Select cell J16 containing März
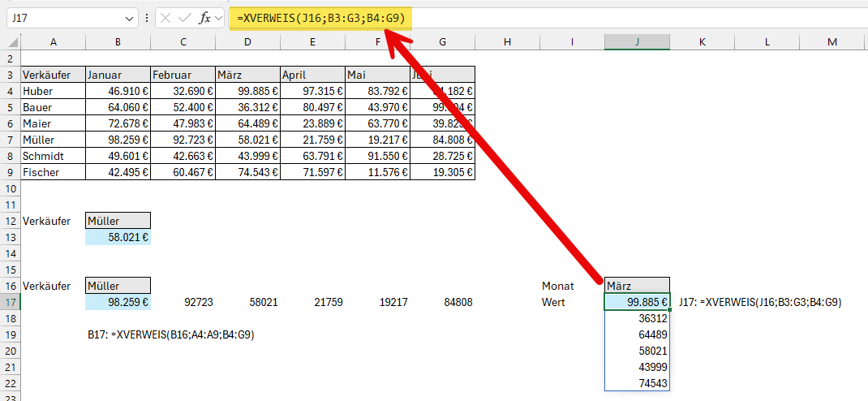This screenshot has height=401, width=868. [x=637, y=286]
